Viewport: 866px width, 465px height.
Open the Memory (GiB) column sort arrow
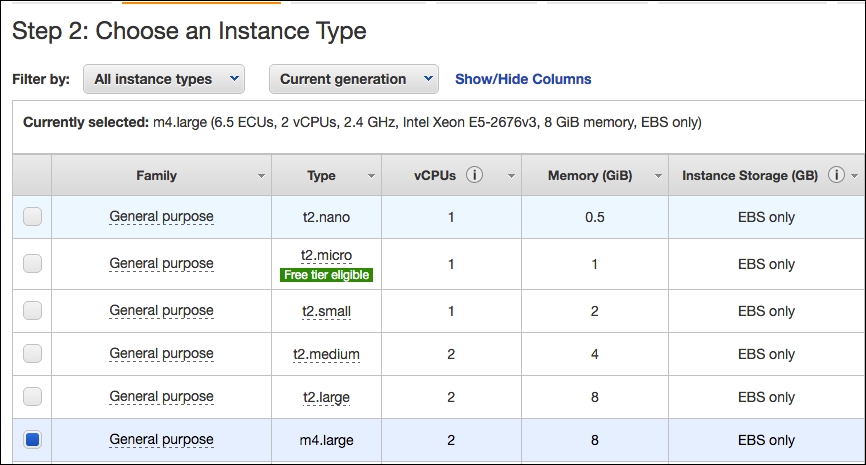click(658, 176)
